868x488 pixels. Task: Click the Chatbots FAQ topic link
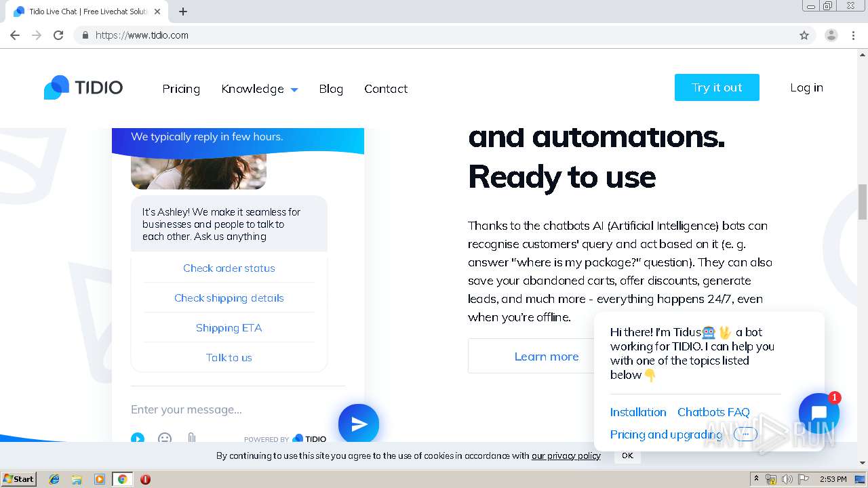click(x=713, y=412)
